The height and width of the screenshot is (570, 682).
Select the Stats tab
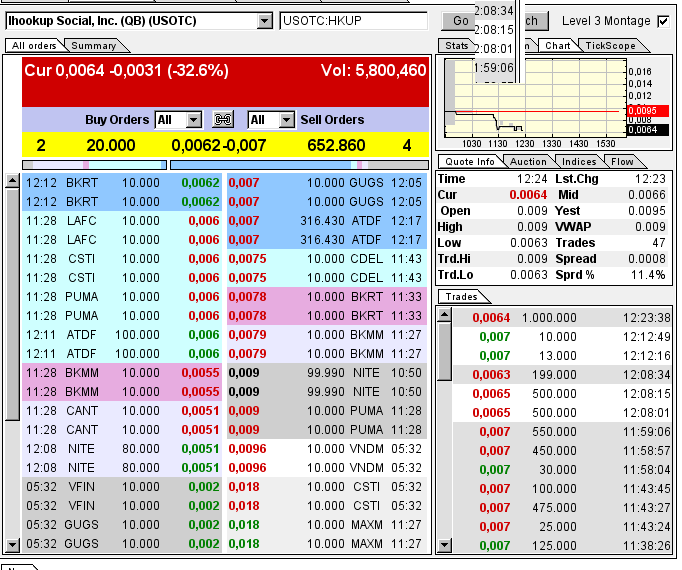click(456, 45)
